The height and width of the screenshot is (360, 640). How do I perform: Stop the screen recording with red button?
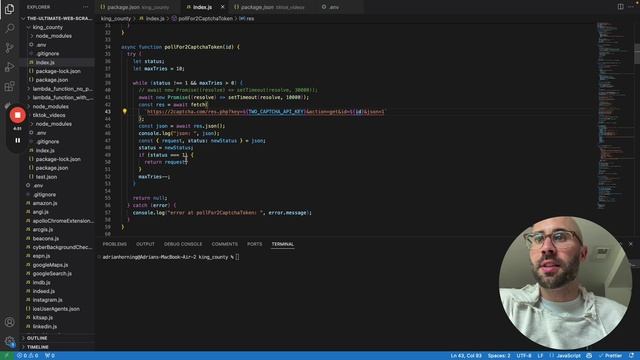point(18,115)
